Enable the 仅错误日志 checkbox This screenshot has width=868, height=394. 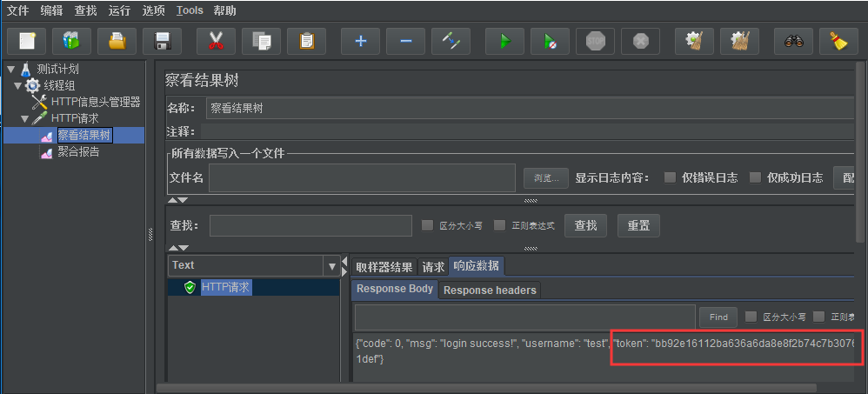(670, 177)
